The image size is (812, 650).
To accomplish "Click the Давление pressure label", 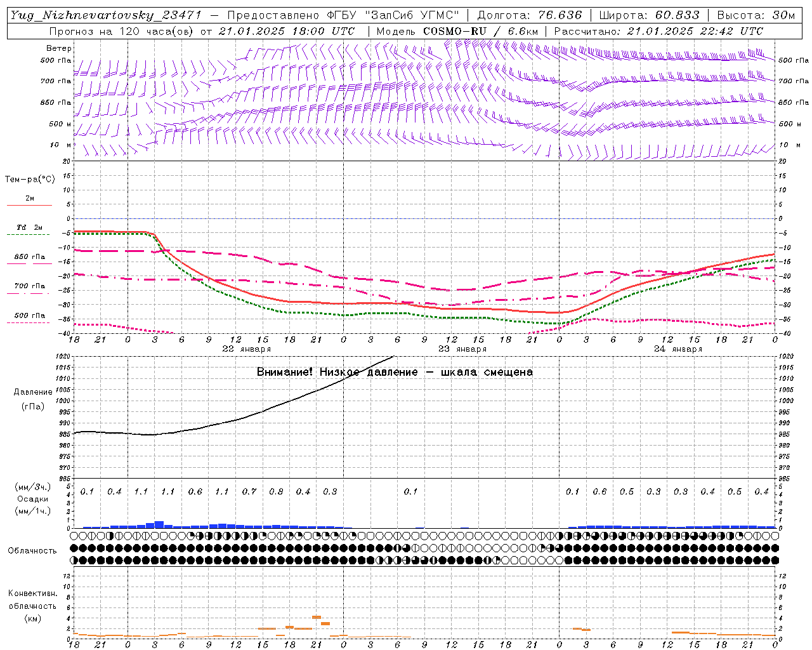I will click(33, 392).
